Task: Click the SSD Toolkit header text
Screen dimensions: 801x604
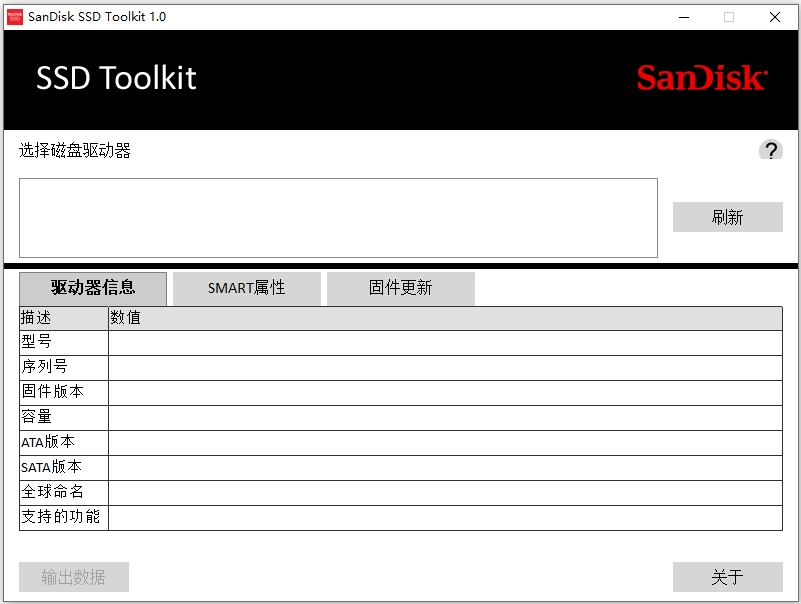Action: tap(116, 79)
